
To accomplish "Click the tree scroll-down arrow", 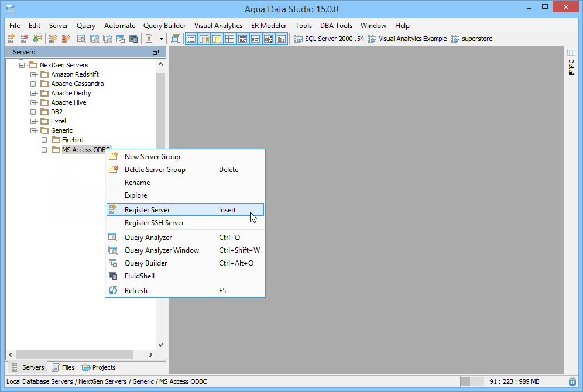I will 160,345.
